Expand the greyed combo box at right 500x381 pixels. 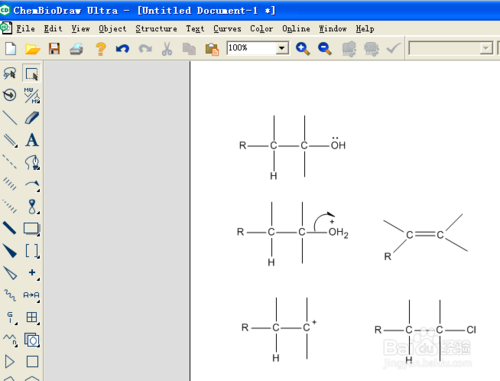486,48
